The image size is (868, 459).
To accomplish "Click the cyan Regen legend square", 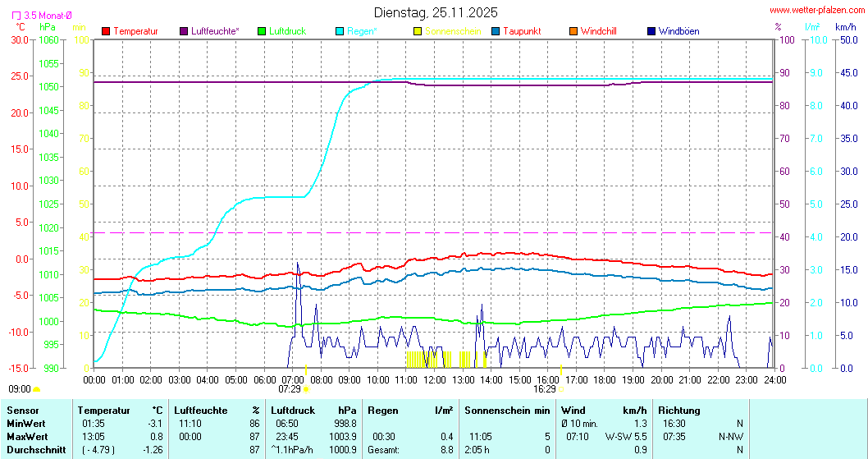I will (340, 31).
